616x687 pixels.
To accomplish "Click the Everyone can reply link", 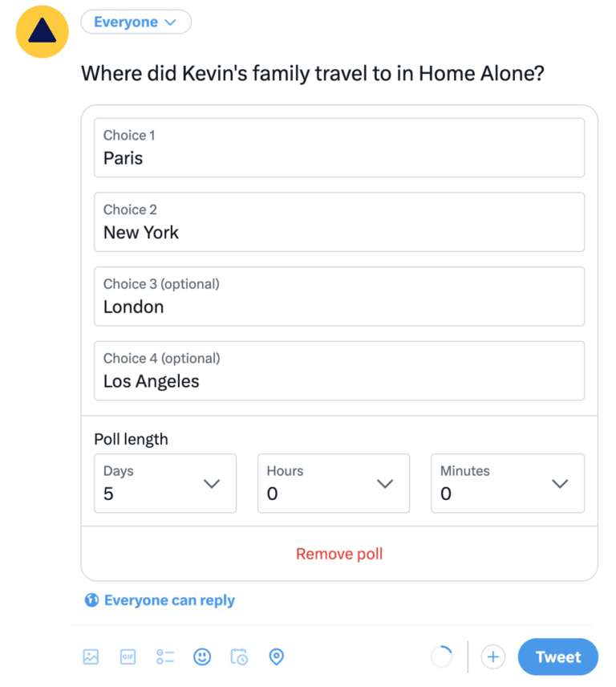I will [x=169, y=600].
